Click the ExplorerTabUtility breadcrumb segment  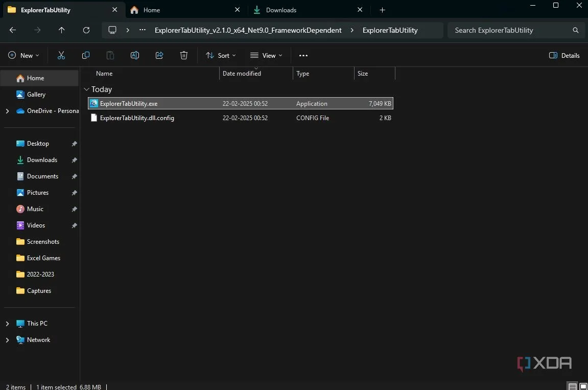coord(390,30)
